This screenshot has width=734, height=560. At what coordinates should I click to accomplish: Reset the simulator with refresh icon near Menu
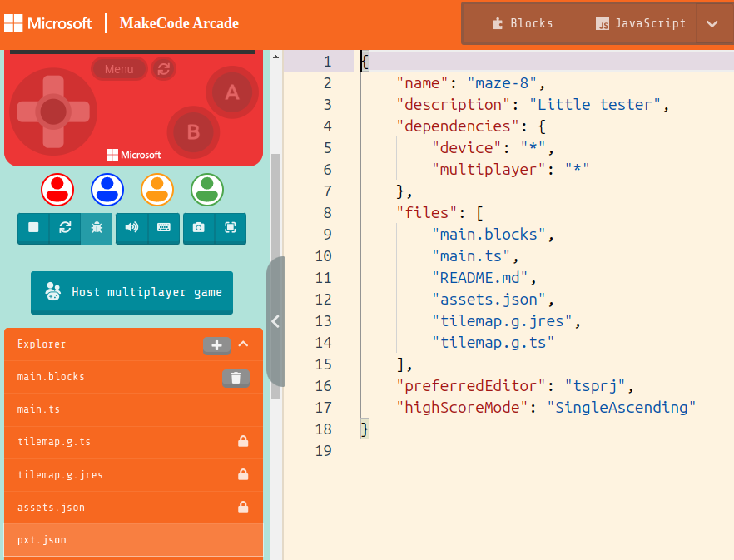point(163,69)
